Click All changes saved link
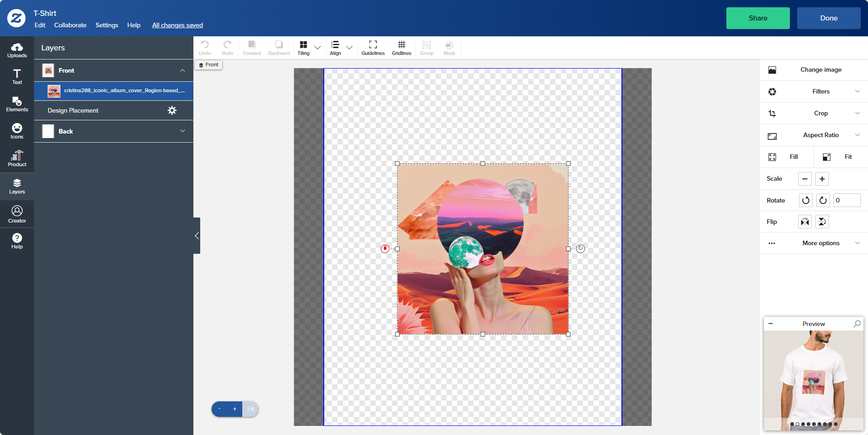 (x=178, y=25)
